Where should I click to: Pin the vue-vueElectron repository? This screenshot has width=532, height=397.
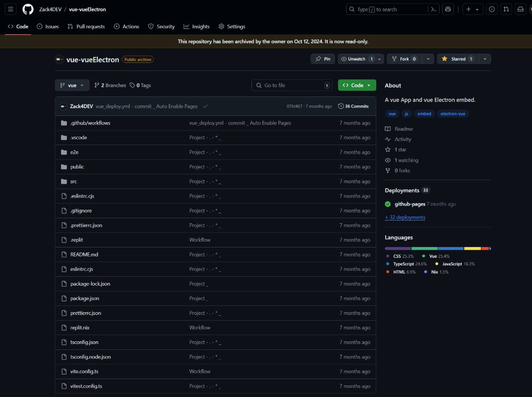(x=323, y=59)
